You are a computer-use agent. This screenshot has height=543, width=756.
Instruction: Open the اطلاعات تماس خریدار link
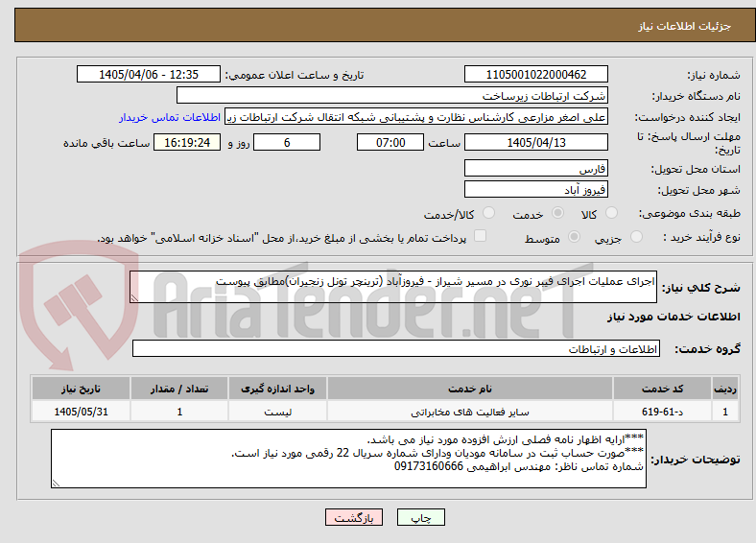(170, 117)
